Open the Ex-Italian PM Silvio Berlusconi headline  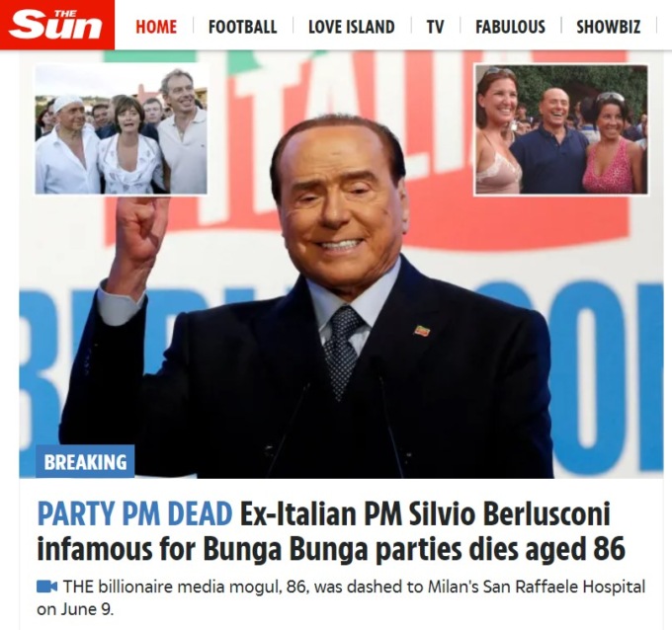(425, 514)
